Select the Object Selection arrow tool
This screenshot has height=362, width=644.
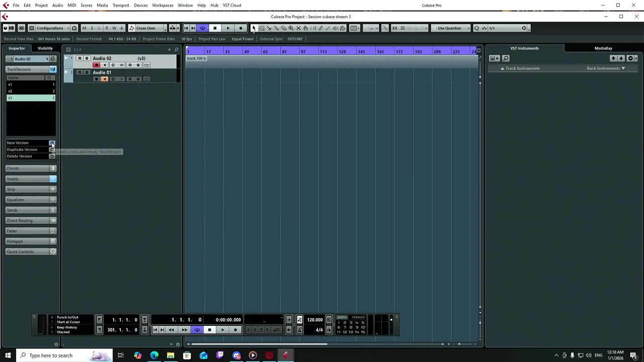click(254, 28)
